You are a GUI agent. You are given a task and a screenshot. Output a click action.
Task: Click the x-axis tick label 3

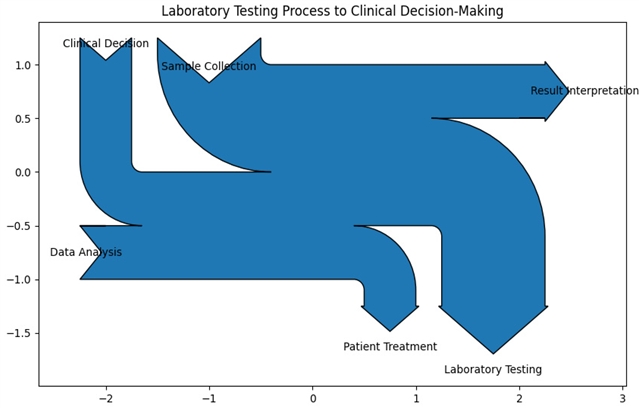click(622, 399)
